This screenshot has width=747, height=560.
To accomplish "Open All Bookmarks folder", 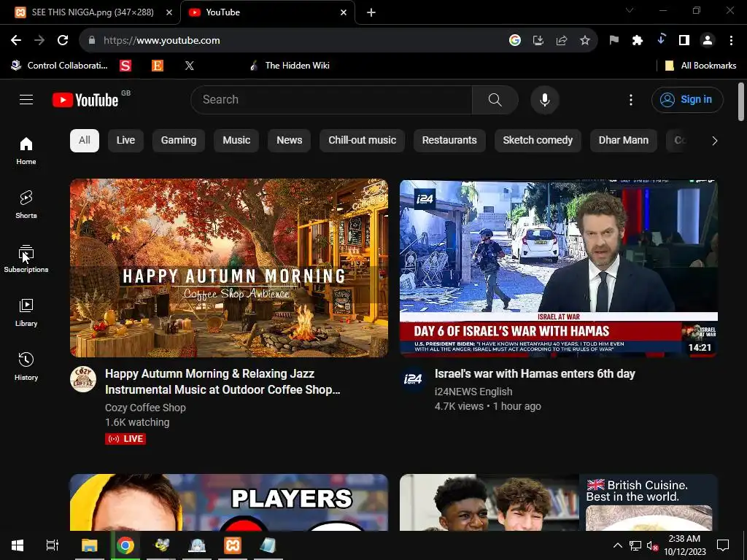I will (x=700, y=66).
